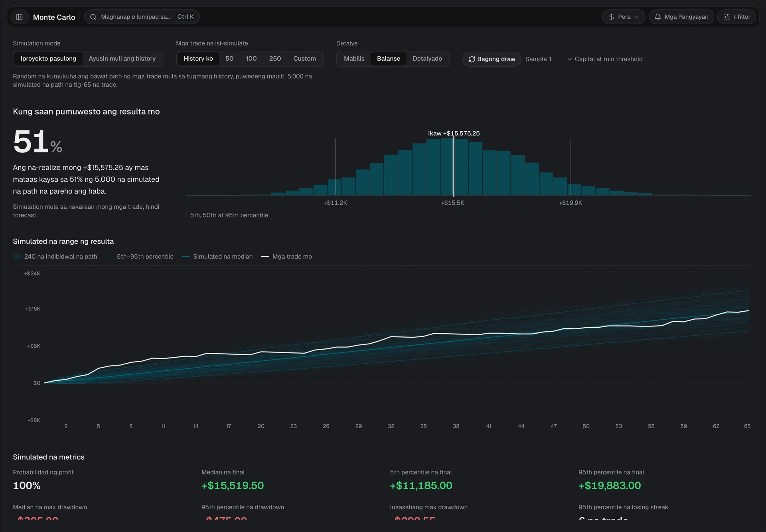Click the +$11,185.00 5th percentile value
The height and width of the screenshot is (532, 766).
(421, 486)
